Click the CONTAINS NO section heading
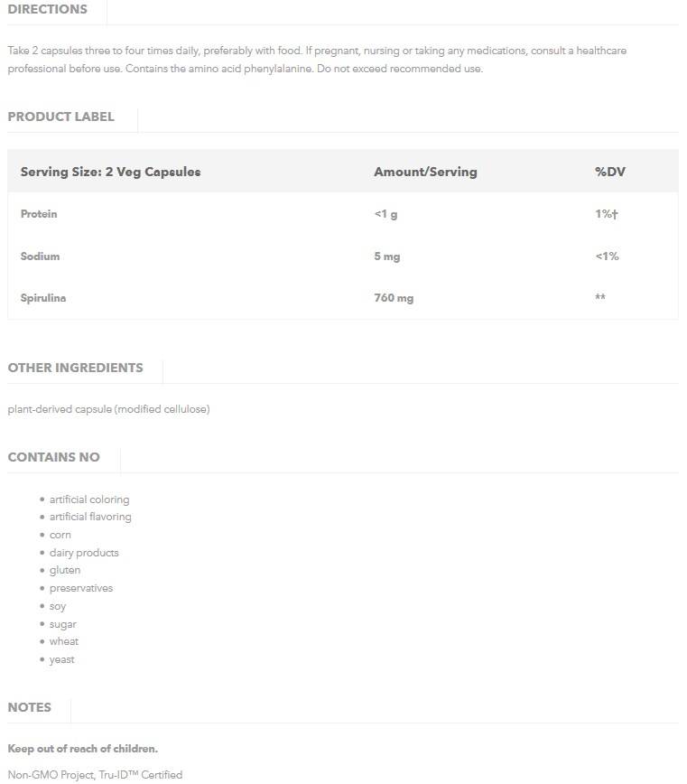Screen dimensions: 687x784 (x=54, y=457)
